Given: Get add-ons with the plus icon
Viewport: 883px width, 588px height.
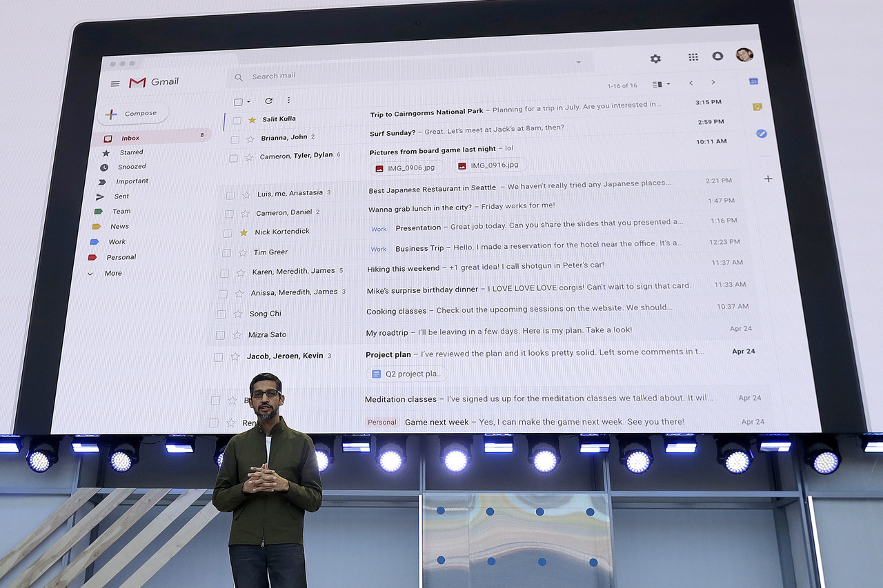Looking at the screenshot, I should click(768, 179).
